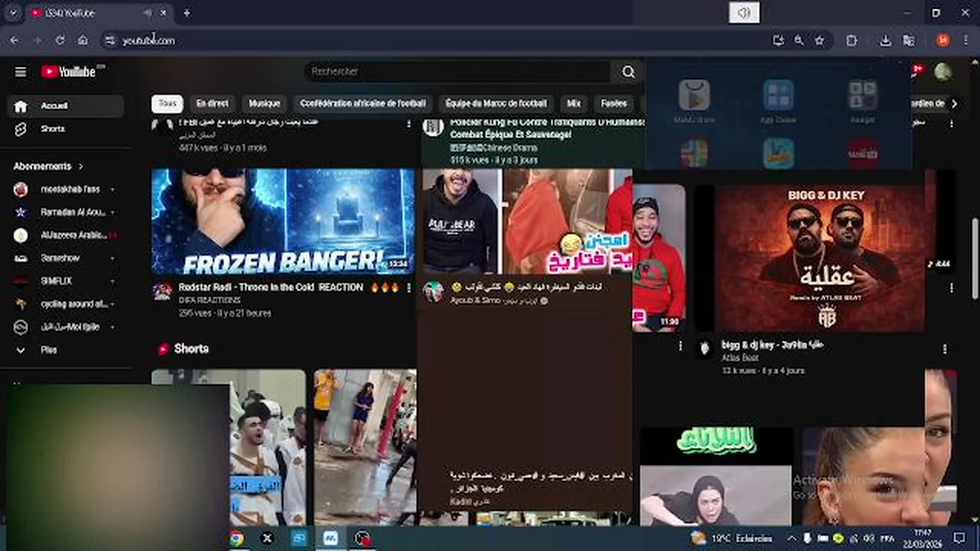Click the install app icon in address bar
980x551 pixels.
778,41
